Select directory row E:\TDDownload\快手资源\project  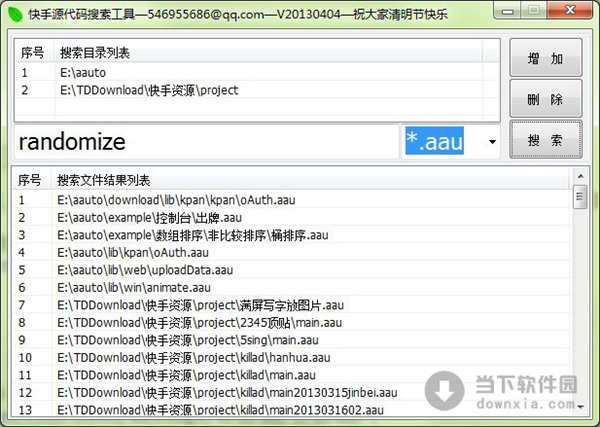148,90
